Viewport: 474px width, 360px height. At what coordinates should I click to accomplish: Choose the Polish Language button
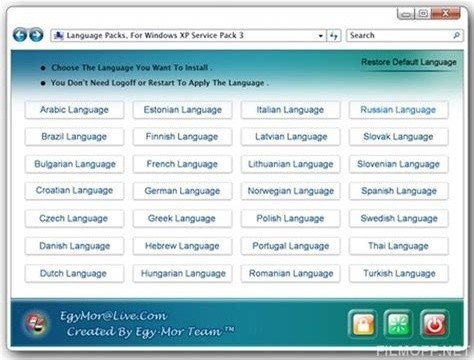[290, 219]
